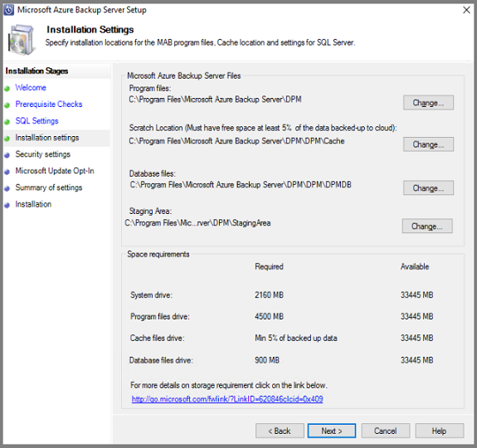
Task: Click blue bullet beside Summary of settings
Action: (7, 189)
